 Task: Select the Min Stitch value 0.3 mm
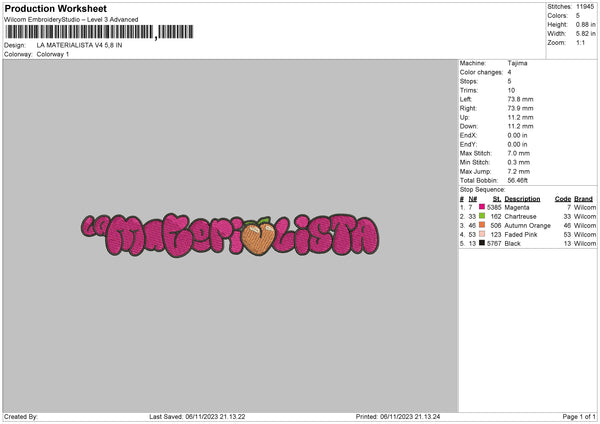[x=519, y=163]
